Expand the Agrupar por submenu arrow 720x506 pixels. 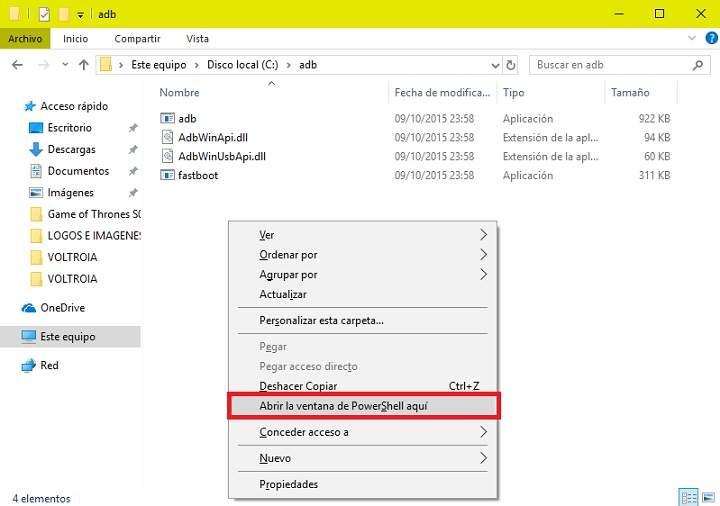(x=483, y=275)
